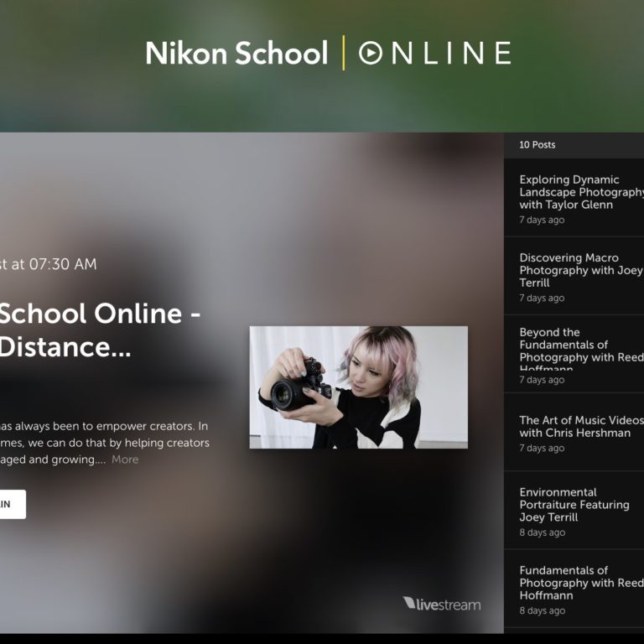Click '8 days ago' under Environmental Portraiture
Viewport: 644px width, 644px height.
point(542,532)
